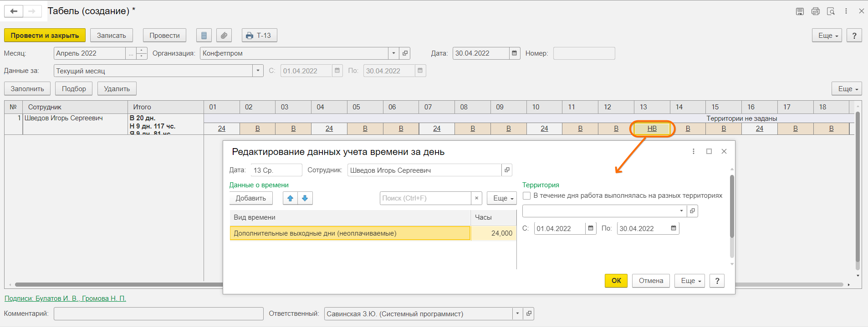Open the Организация field link icon

coord(405,53)
